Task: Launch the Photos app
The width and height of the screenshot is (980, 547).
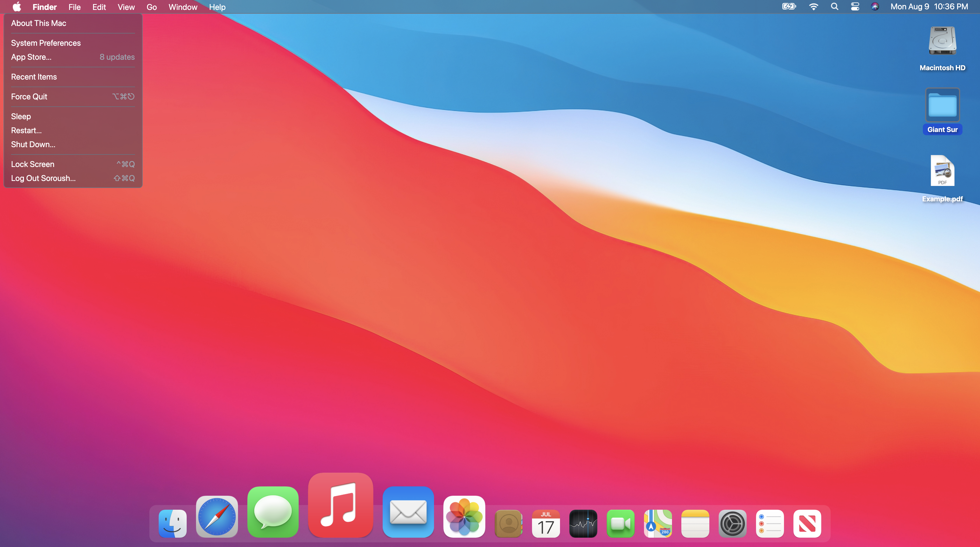Action: (x=464, y=516)
